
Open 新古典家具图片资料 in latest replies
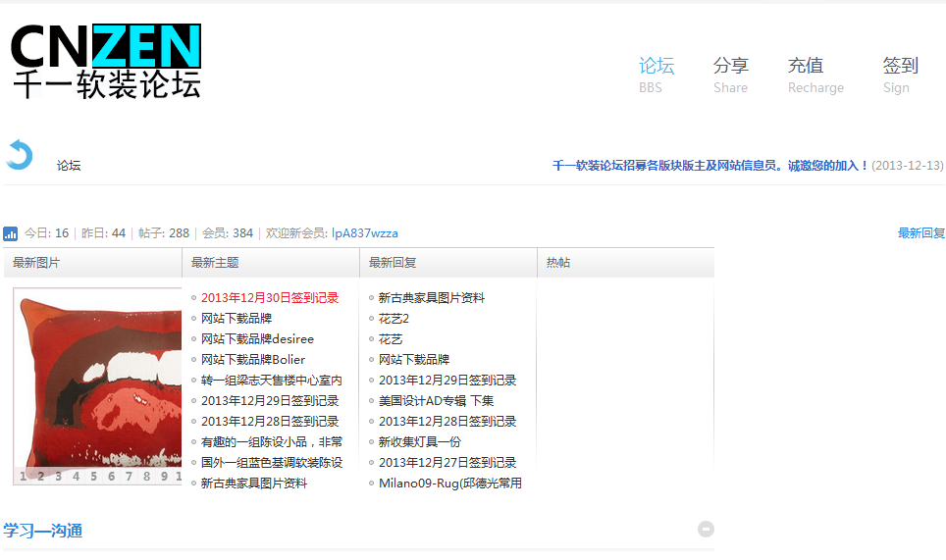(432, 298)
